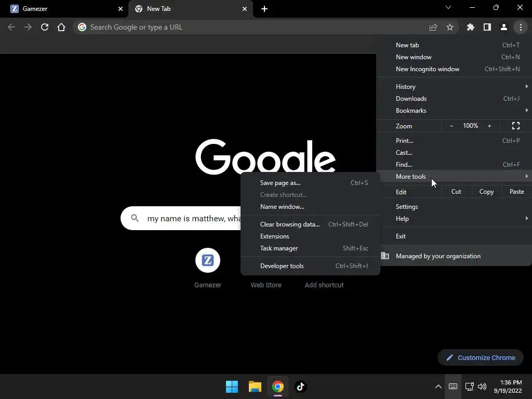
Task: Click the forward navigation arrow
Action: (28, 27)
